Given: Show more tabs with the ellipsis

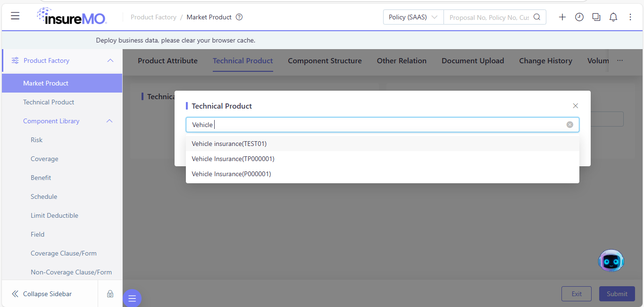Looking at the screenshot, I should (x=620, y=60).
